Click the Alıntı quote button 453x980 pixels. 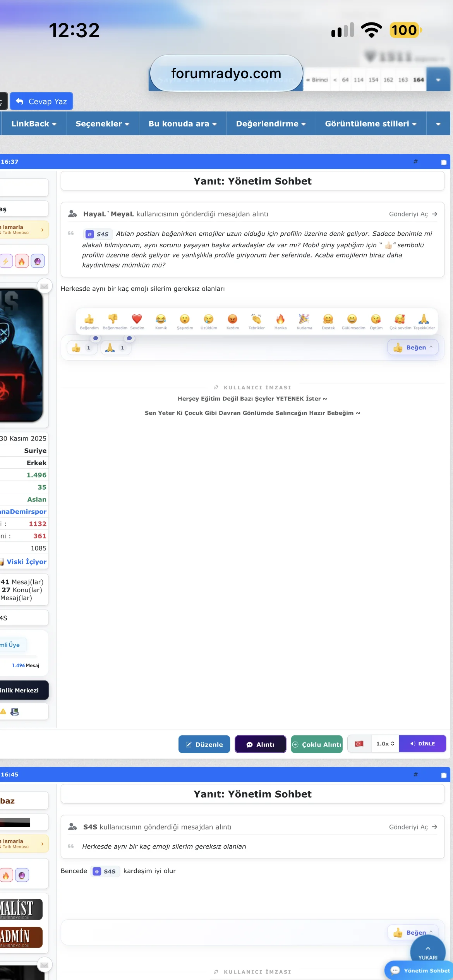click(261, 744)
